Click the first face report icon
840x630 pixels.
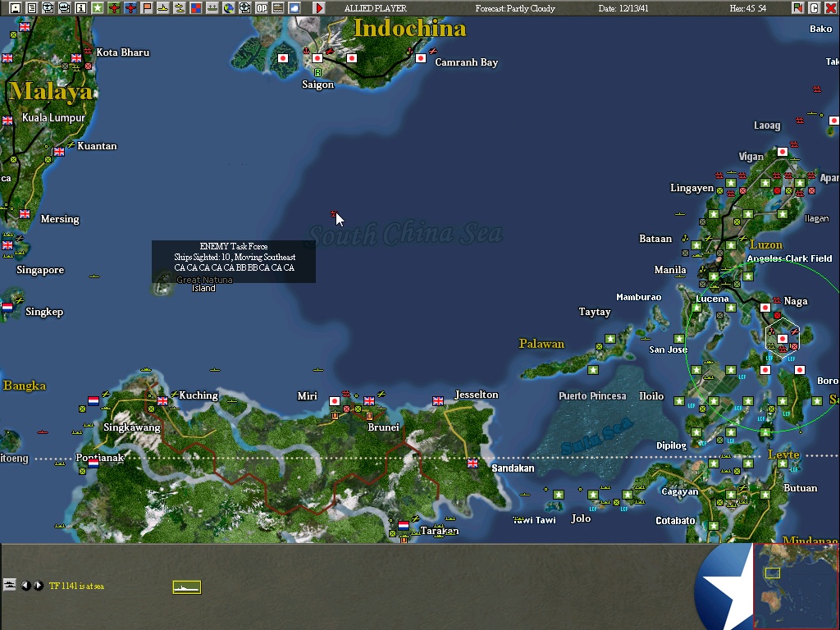tap(48, 8)
